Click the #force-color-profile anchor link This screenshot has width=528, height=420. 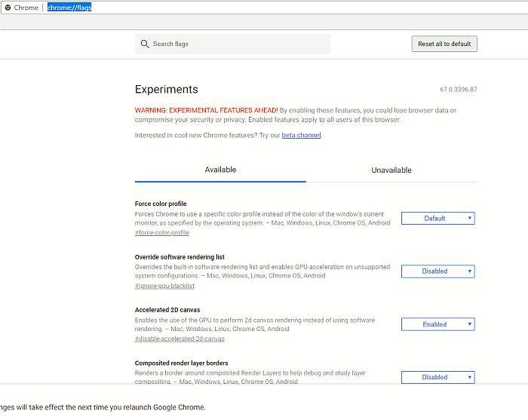[x=161, y=233]
